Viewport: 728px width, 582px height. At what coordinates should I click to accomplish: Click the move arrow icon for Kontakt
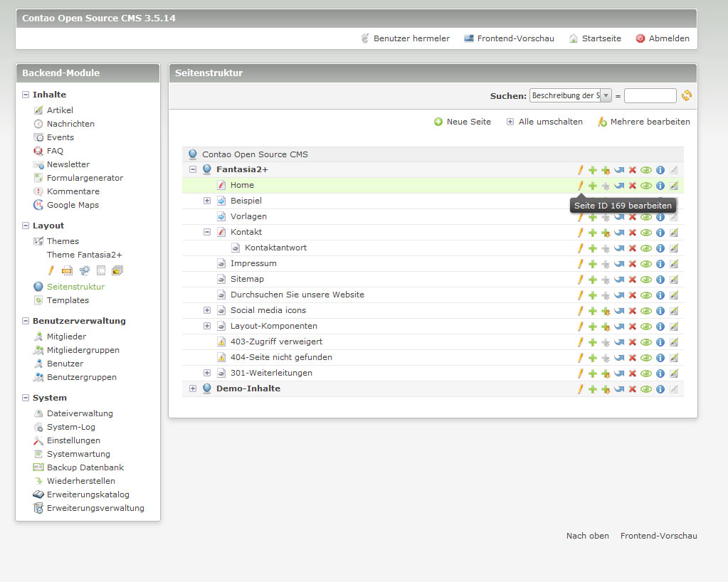(x=619, y=233)
